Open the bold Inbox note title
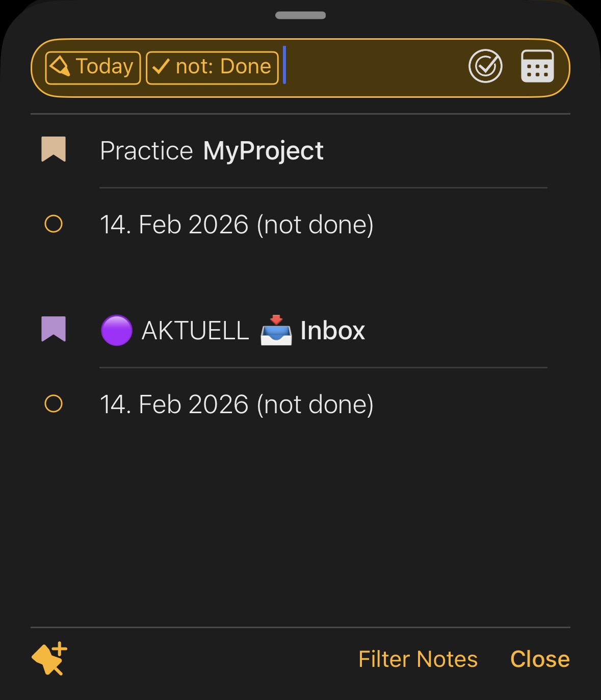Image resolution: width=601 pixels, height=700 pixels. pos(332,331)
